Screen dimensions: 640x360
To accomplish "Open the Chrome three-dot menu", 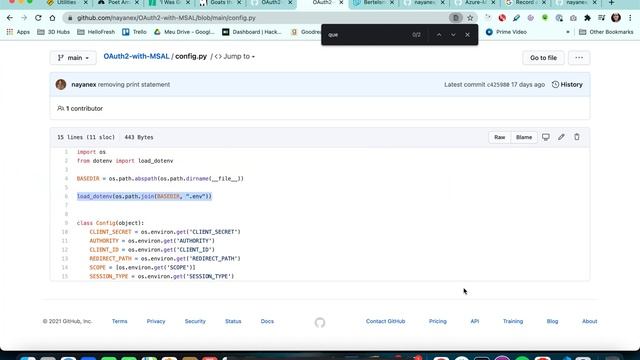I will coord(630,18).
